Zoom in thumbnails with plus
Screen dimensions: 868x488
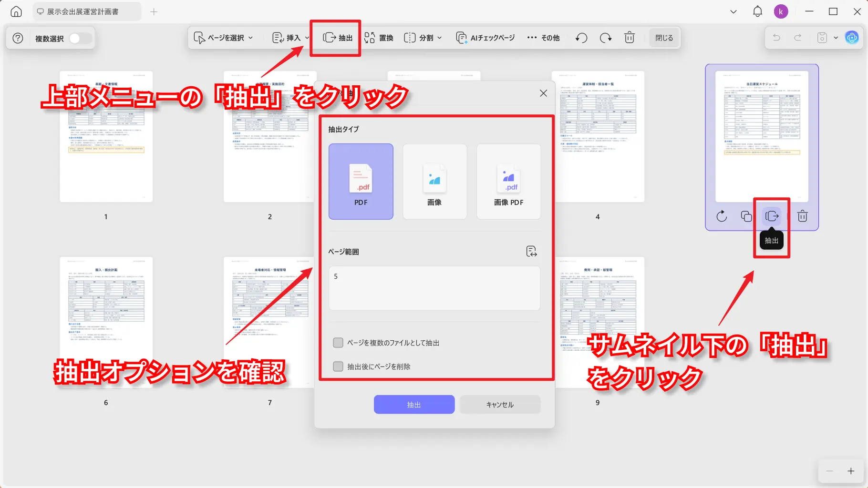[851, 471]
